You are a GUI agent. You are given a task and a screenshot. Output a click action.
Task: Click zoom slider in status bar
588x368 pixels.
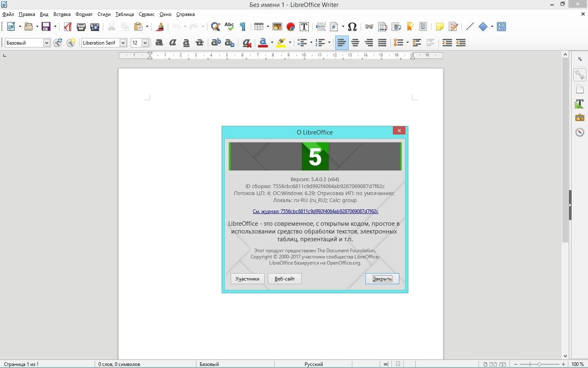(539, 364)
